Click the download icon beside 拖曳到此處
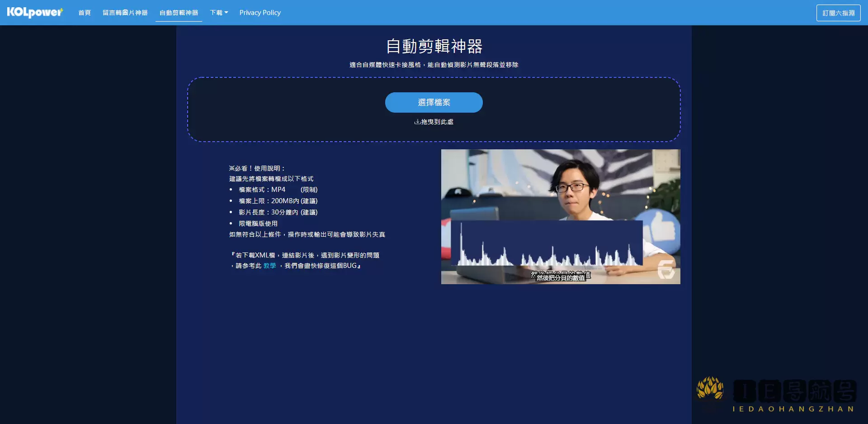This screenshot has height=424, width=868. tap(417, 122)
